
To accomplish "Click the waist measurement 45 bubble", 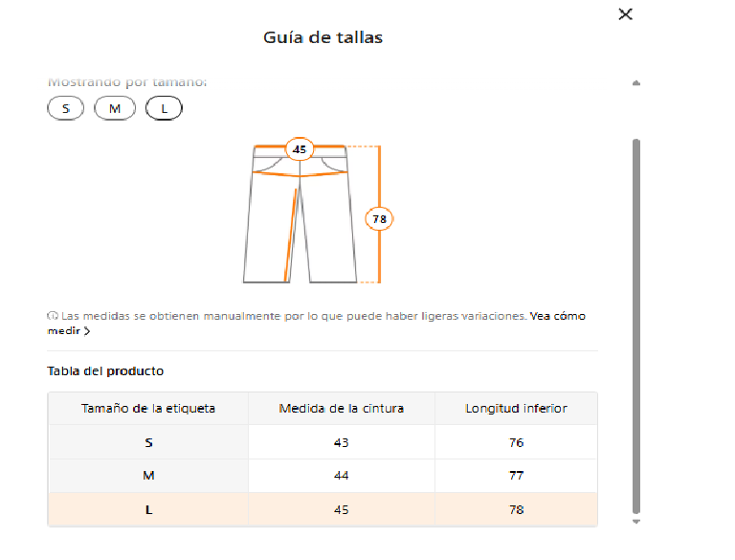I will [299, 149].
